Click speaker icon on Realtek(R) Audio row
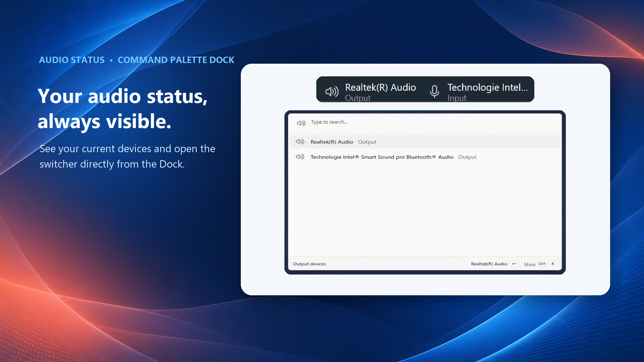 (300, 142)
